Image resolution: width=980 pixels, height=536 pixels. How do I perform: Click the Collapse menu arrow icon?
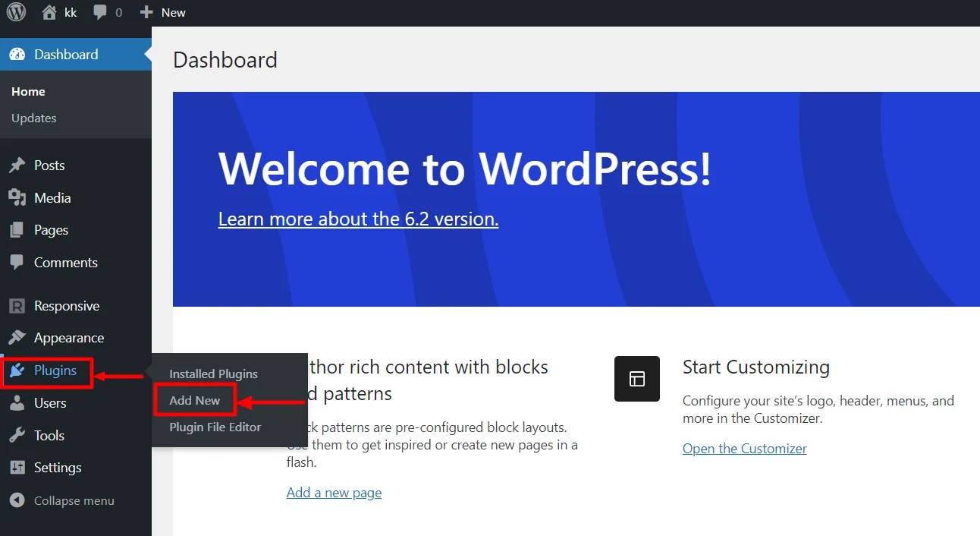click(x=17, y=501)
